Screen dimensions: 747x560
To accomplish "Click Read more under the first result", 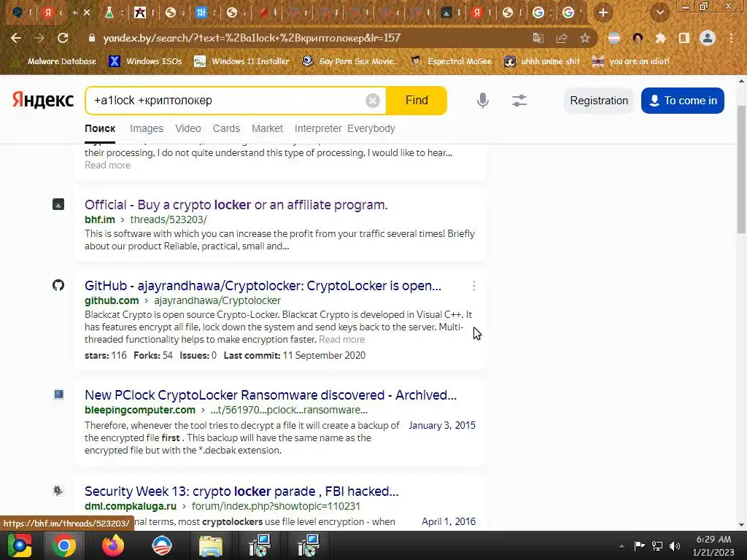I will pos(108,166).
